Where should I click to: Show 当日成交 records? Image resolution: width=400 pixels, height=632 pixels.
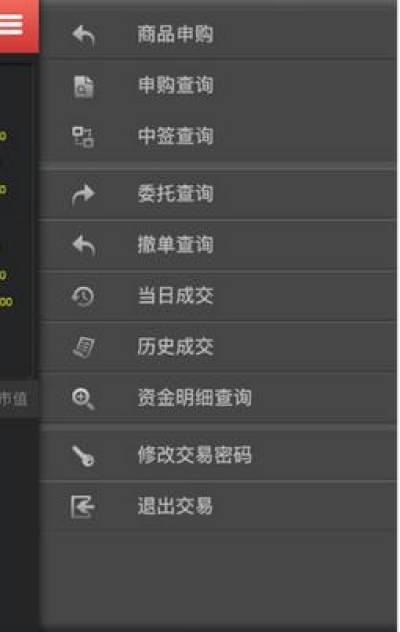pos(219,296)
